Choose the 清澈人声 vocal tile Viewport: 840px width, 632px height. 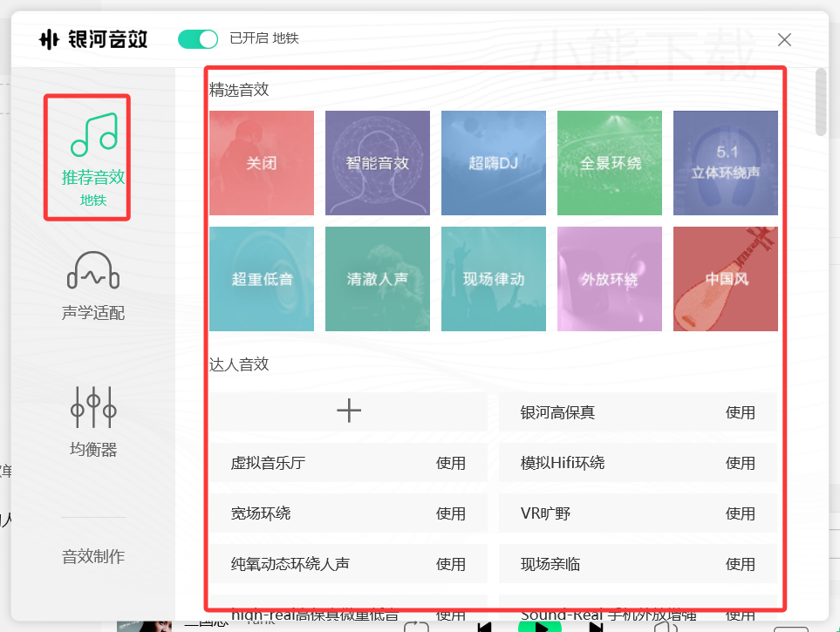378,279
